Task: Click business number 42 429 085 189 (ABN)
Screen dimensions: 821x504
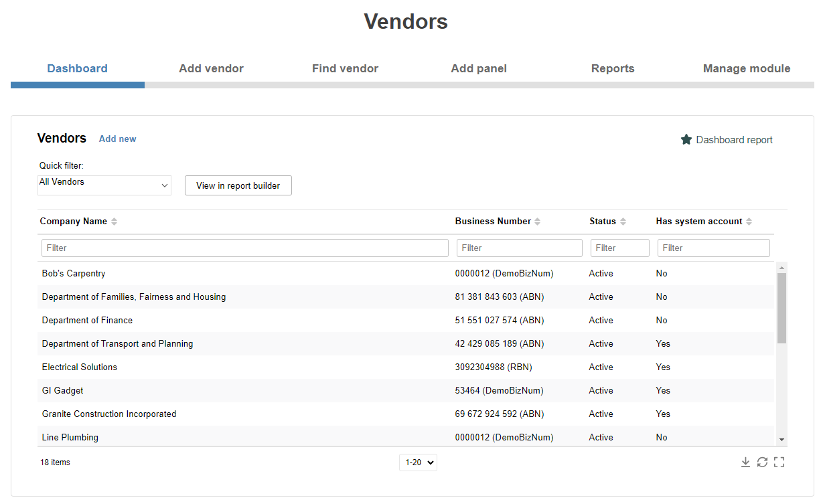Action: tap(500, 343)
